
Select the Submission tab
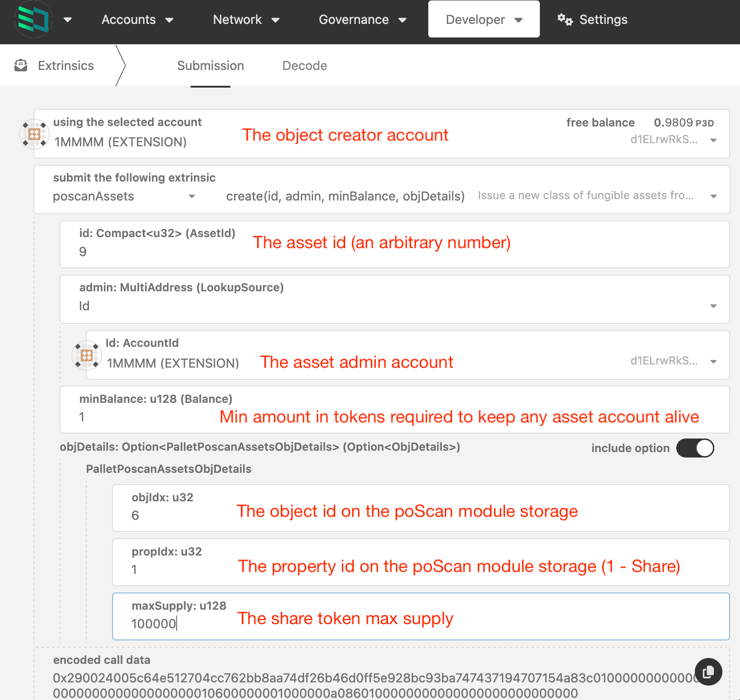point(211,65)
